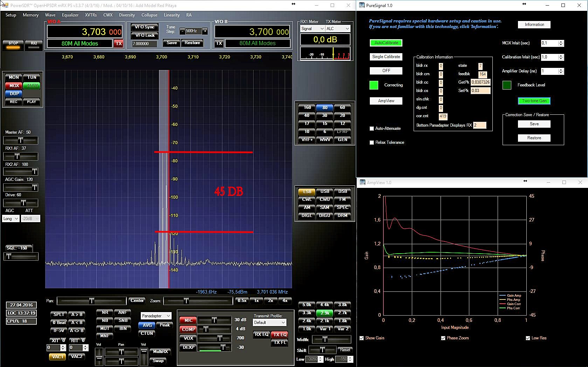The height and width of the screenshot is (367, 588).
Task: Click the PLAY playback button
Action: click(x=32, y=102)
